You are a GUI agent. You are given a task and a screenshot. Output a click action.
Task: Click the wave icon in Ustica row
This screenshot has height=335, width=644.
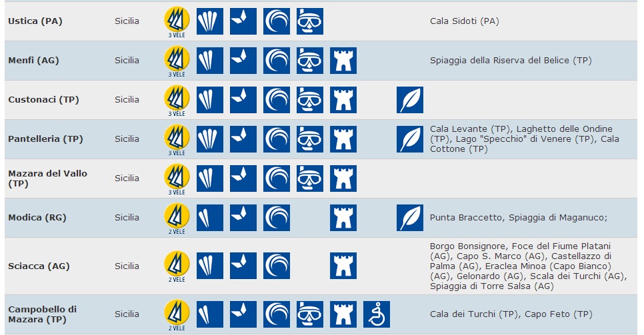277,21
